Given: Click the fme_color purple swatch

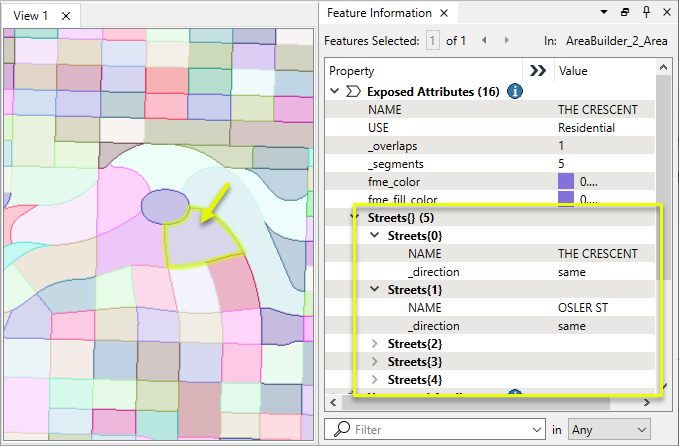Looking at the screenshot, I should [x=566, y=181].
